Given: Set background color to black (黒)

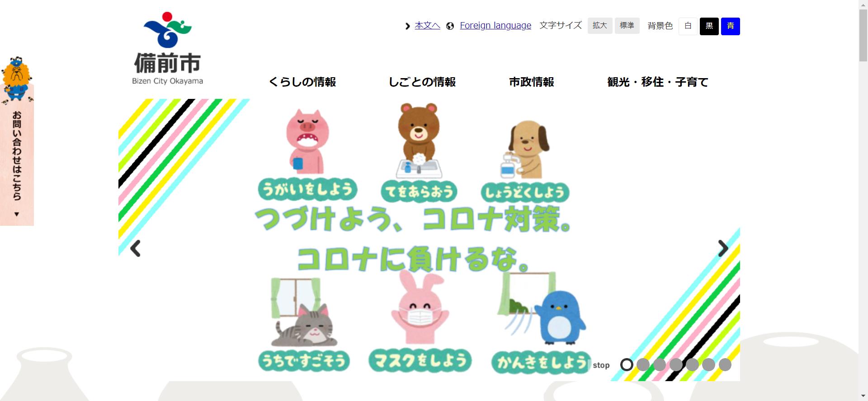Looking at the screenshot, I should (709, 26).
